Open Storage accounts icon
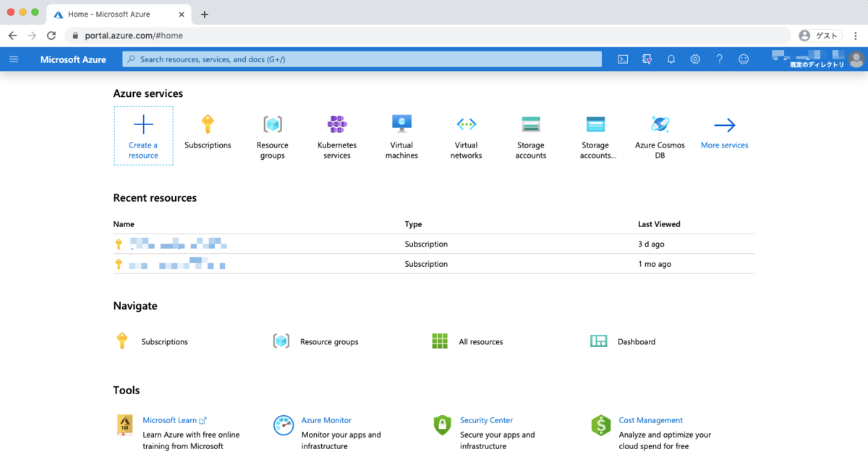868x473 pixels. (x=531, y=124)
